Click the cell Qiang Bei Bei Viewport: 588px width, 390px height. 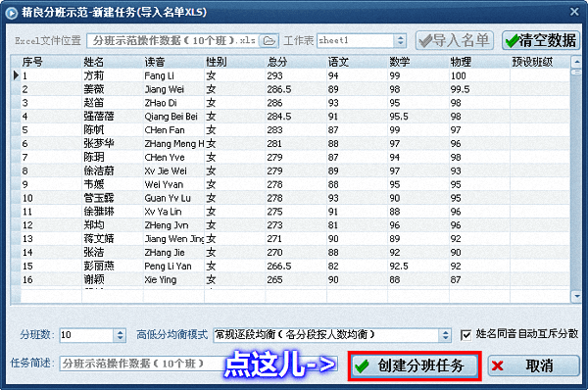pyautogui.click(x=173, y=117)
